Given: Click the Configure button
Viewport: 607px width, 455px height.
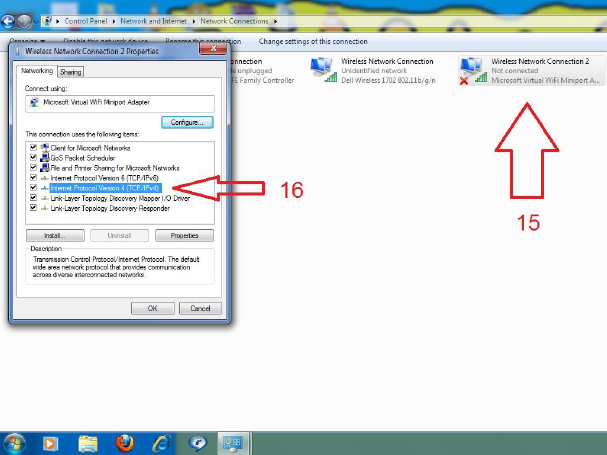Looking at the screenshot, I should click(x=187, y=122).
